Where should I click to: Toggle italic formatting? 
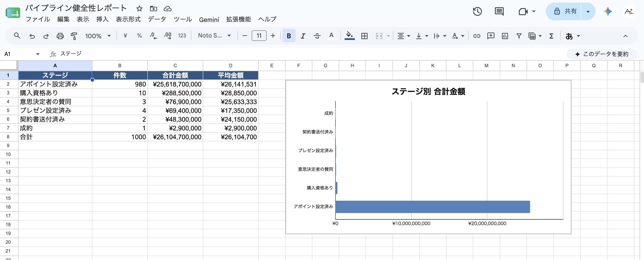click(x=303, y=36)
